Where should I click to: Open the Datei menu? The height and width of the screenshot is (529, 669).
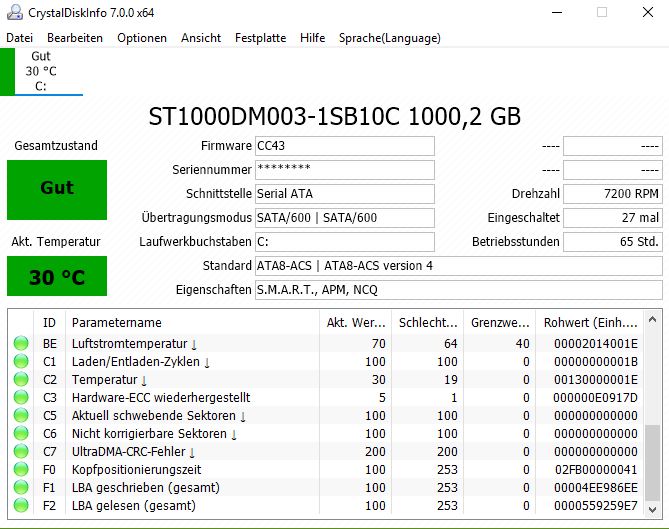coord(20,38)
